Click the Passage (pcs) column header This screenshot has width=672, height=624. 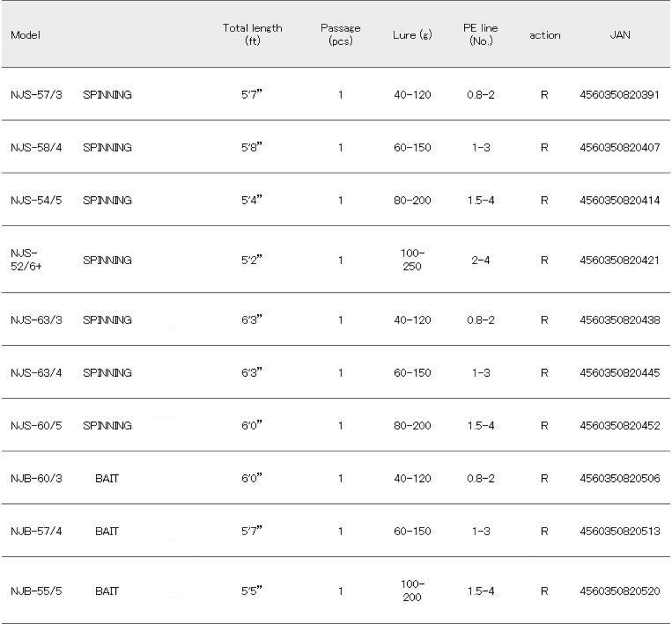(340, 35)
